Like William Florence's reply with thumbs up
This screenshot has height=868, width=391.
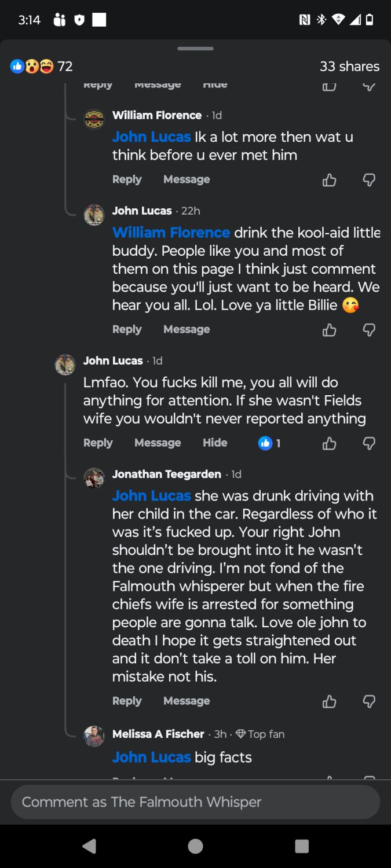point(329,180)
